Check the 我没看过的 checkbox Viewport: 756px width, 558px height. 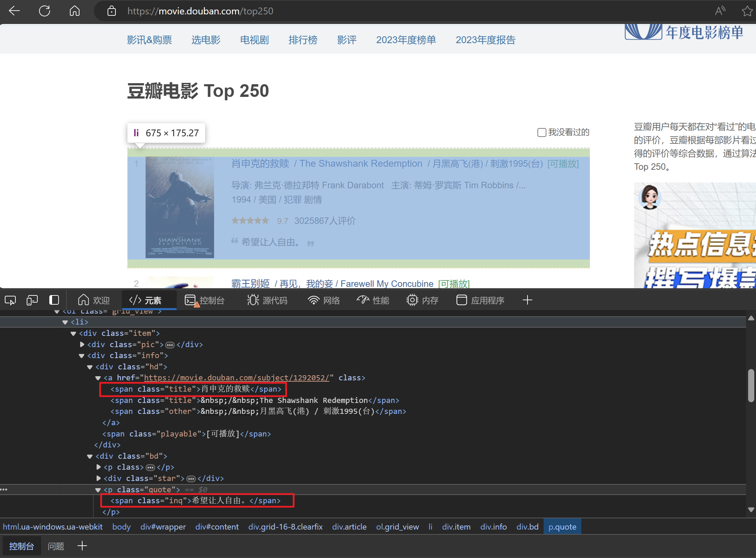541,132
